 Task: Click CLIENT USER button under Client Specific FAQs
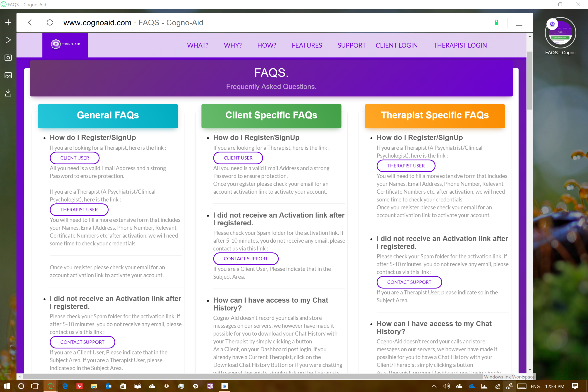(x=238, y=158)
